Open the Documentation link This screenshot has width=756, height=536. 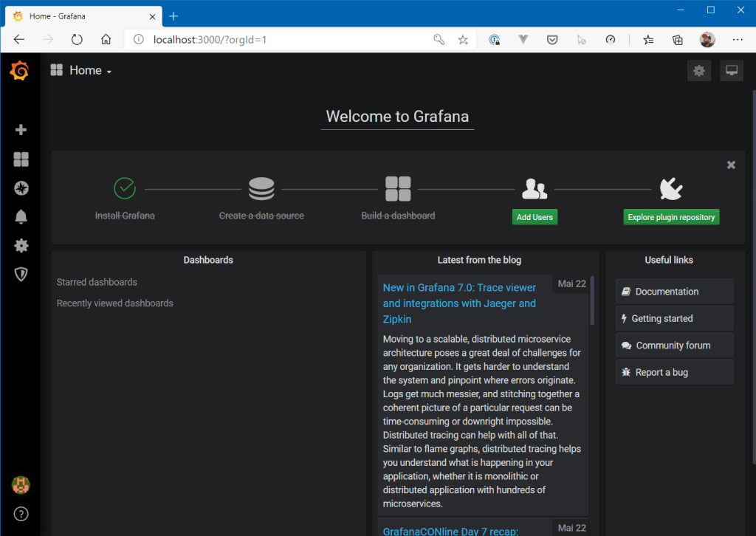coord(674,291)
